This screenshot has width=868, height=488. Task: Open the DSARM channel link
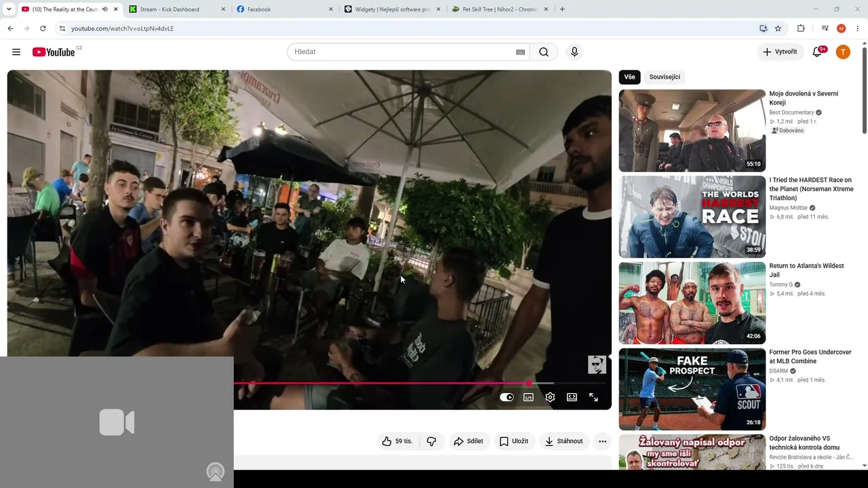tap(778, 371)
